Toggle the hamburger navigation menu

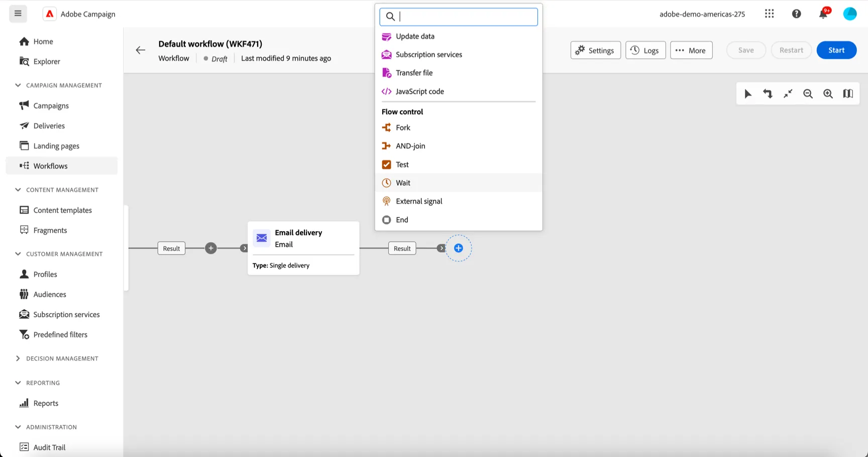pyautogui.click(x=18, y=14)
